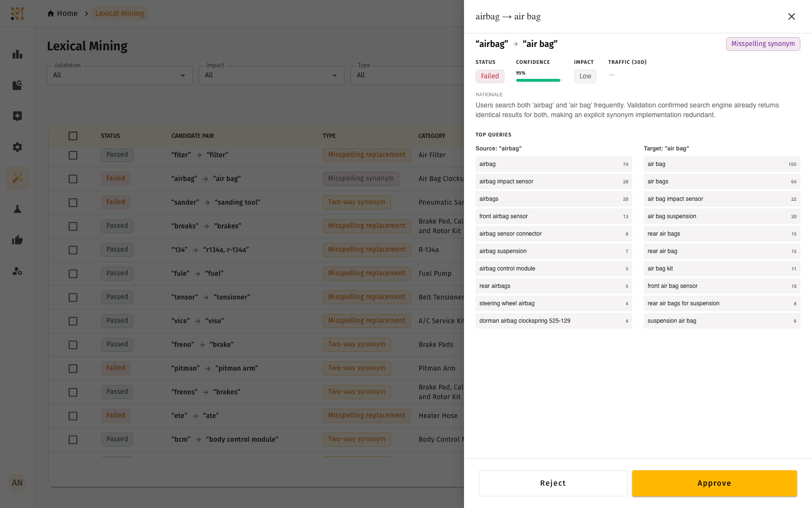Check the "tensor" to "tensioner" row checkbox
The height and width of the screenshot is (508, 812).
tap(73, 298)
